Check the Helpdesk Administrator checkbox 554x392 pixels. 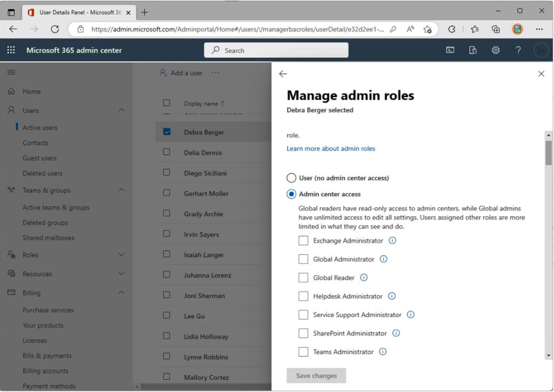[x=303, y=296]
